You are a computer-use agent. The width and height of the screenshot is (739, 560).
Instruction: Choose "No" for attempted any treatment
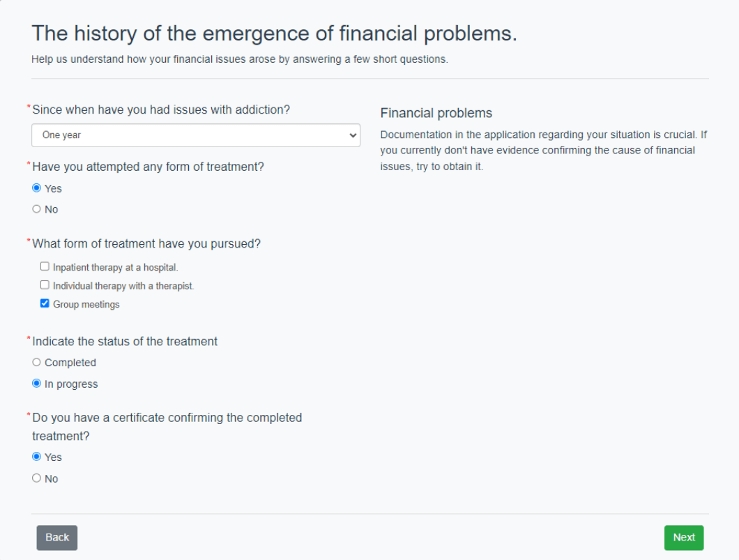(x=37, y=209)
